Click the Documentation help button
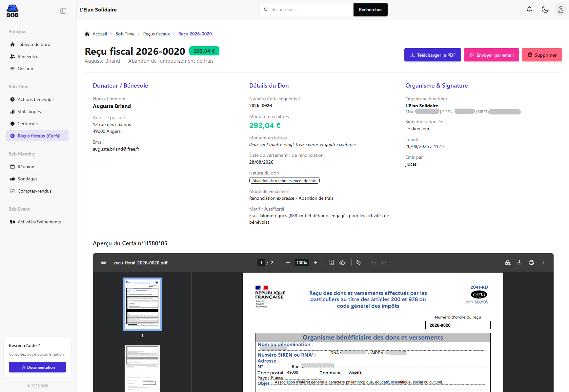Viewport: 569px width, 392px height. tap(37, 367)
